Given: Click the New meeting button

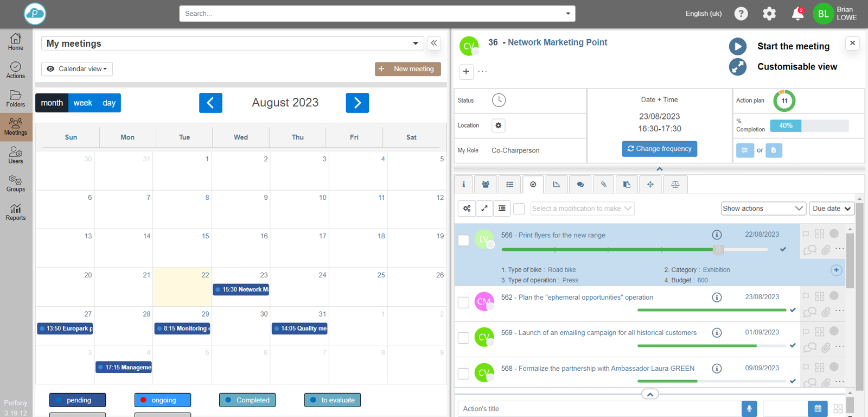Looking at the screenshot, I should tap(408, 69).
